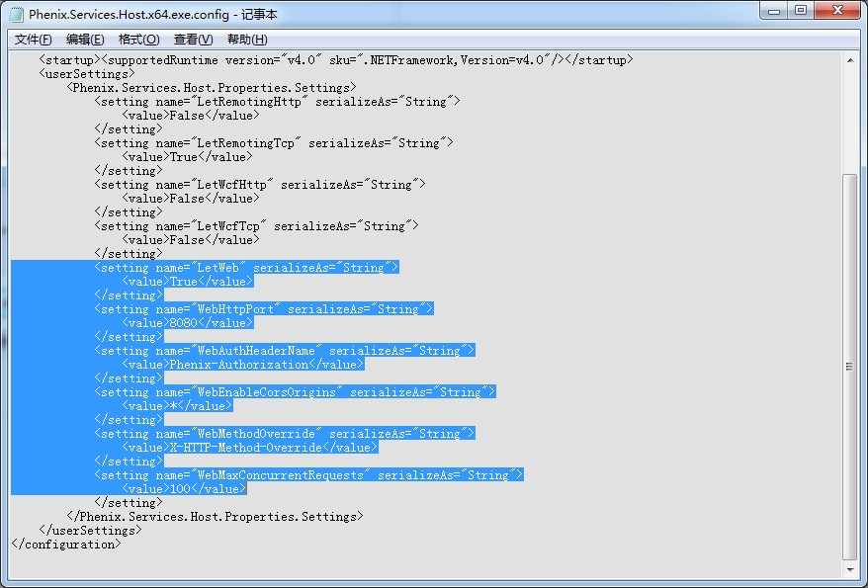
Task: Click the vertical scrollbar thumb
Action: [850, 367]
